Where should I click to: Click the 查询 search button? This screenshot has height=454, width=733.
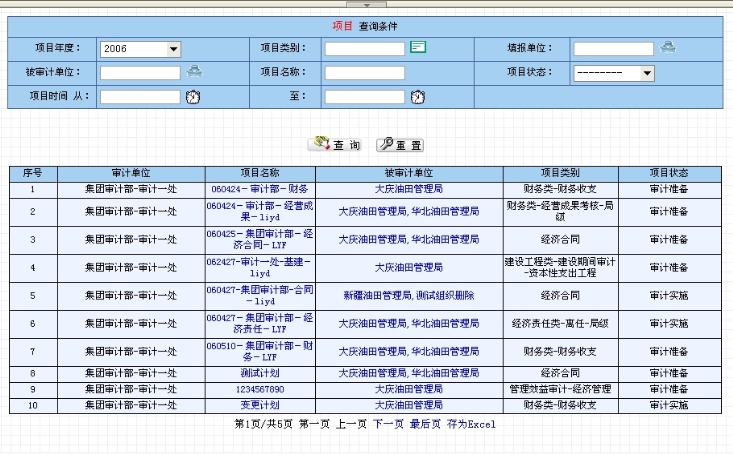(x=336, y=145)
